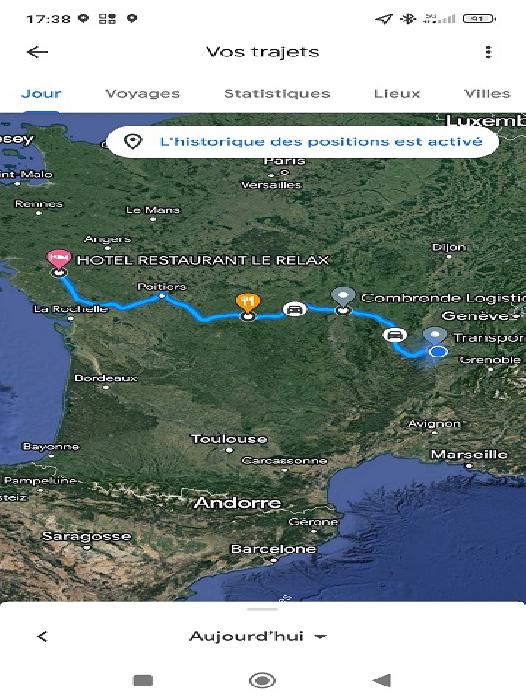Screen dimensions: 526x700
Task: Switch to the Voyages tab
Action: tap(142, 94)
